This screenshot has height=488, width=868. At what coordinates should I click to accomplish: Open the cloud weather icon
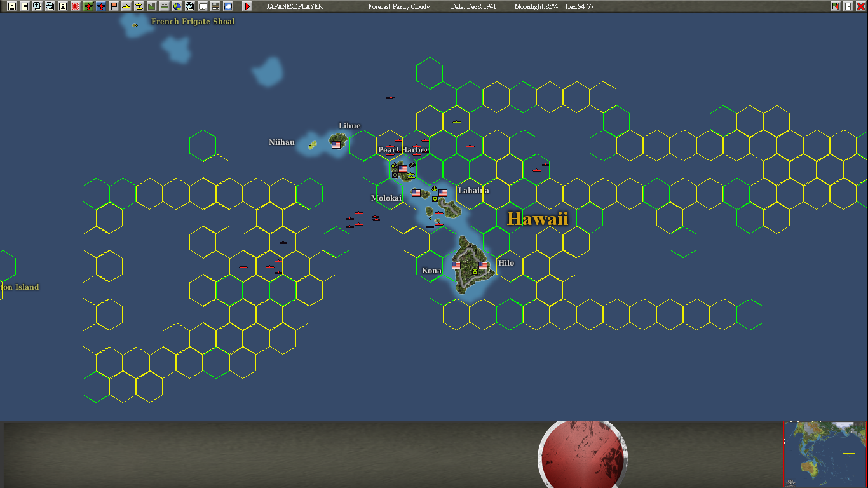tap(227, 6)
